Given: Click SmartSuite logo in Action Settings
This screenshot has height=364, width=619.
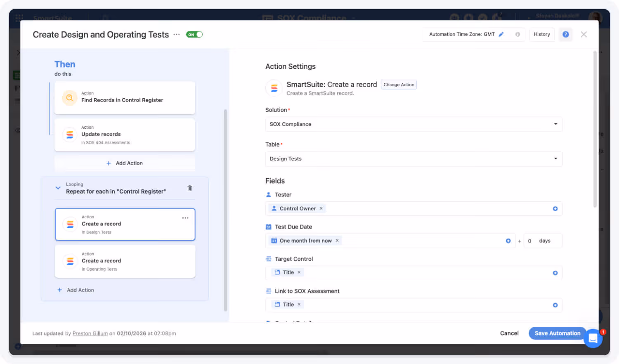Looking at the screenshot, I should (x=274, y=88).
